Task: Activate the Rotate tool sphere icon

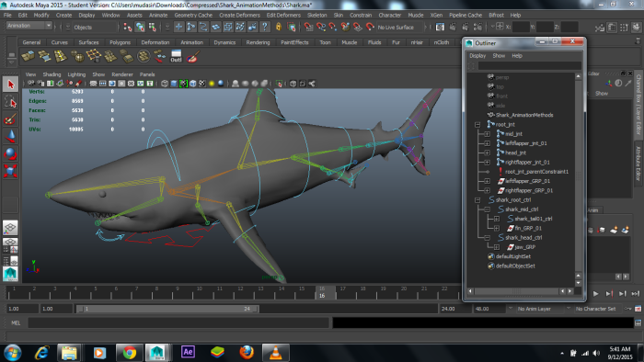Action: pyautogui.click(x=10, y=153)
